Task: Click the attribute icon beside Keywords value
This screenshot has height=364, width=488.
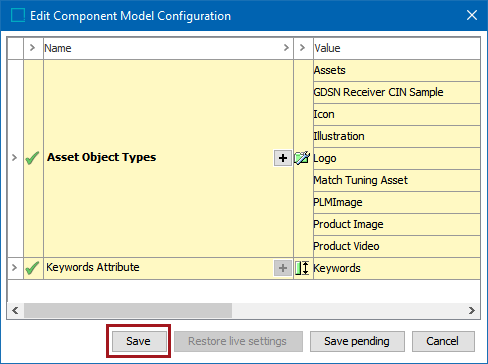Action: click(302, 268)
